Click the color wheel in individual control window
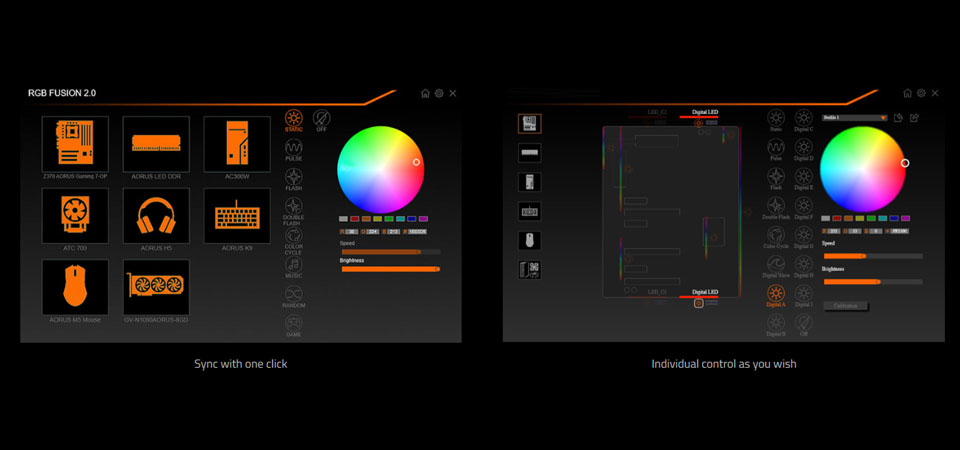 click(x=863, y=170)
